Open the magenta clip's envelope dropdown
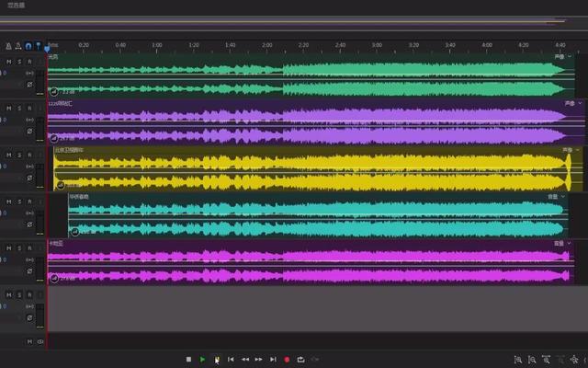Viewport: 588px width, 368px height. click(x=571, y=244)
